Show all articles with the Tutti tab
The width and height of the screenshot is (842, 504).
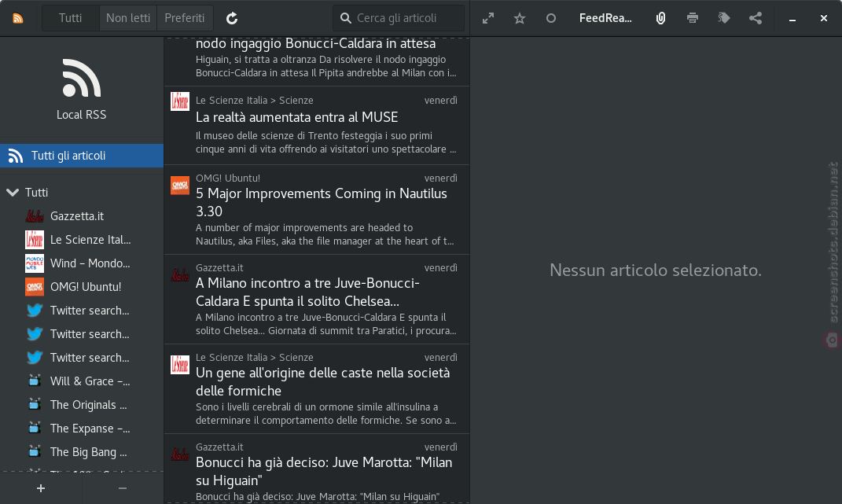point(70,18)
